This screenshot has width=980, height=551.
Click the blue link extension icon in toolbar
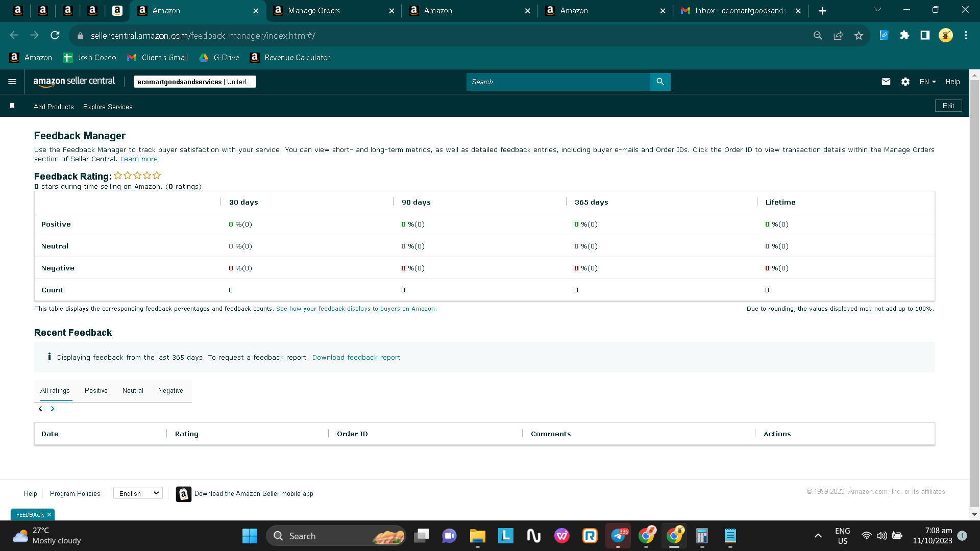pos(884,35)
